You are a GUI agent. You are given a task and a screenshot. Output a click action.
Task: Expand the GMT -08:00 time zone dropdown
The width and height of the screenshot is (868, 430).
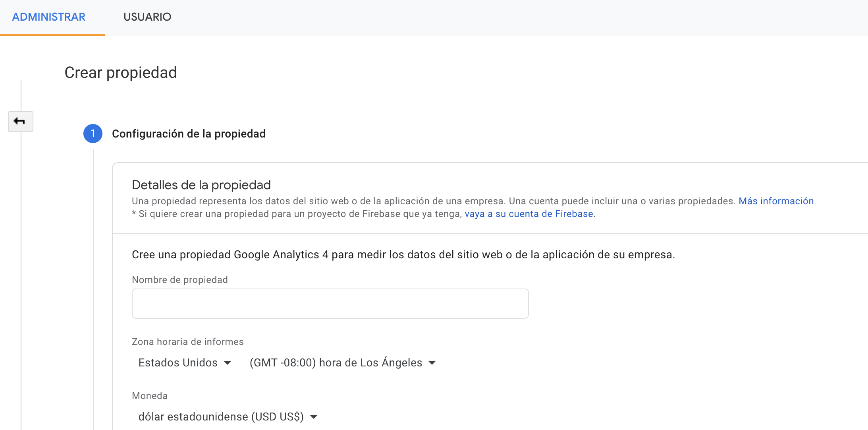point(343,363)
